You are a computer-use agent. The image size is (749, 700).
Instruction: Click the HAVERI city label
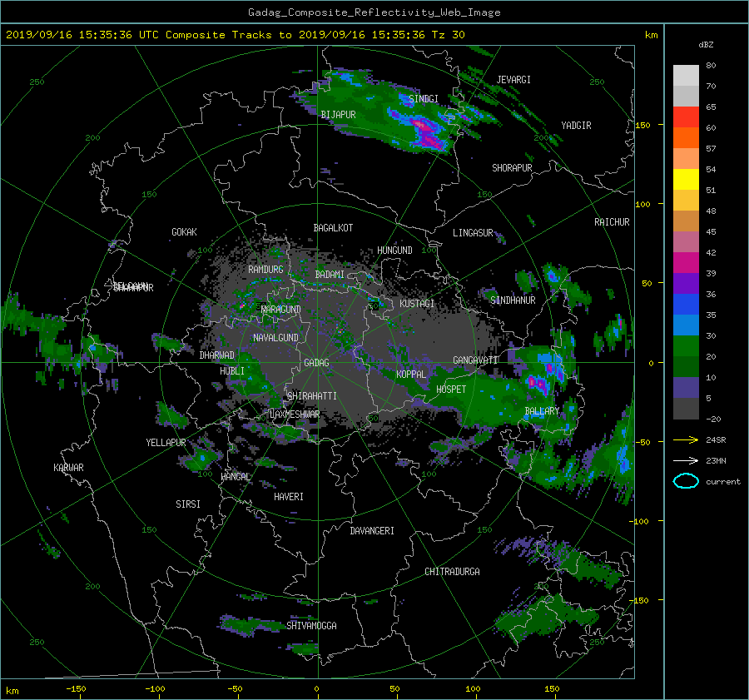(x=289, y=497)
